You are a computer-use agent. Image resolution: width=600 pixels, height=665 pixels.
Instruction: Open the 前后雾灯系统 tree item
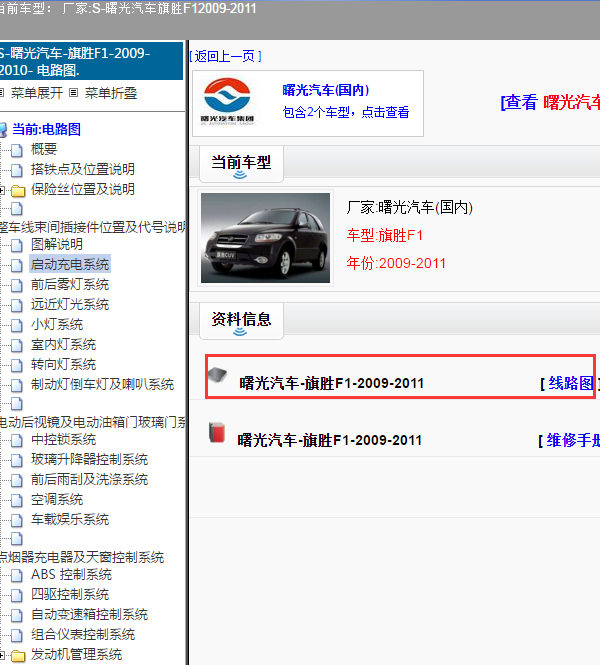tap(70, 285)
